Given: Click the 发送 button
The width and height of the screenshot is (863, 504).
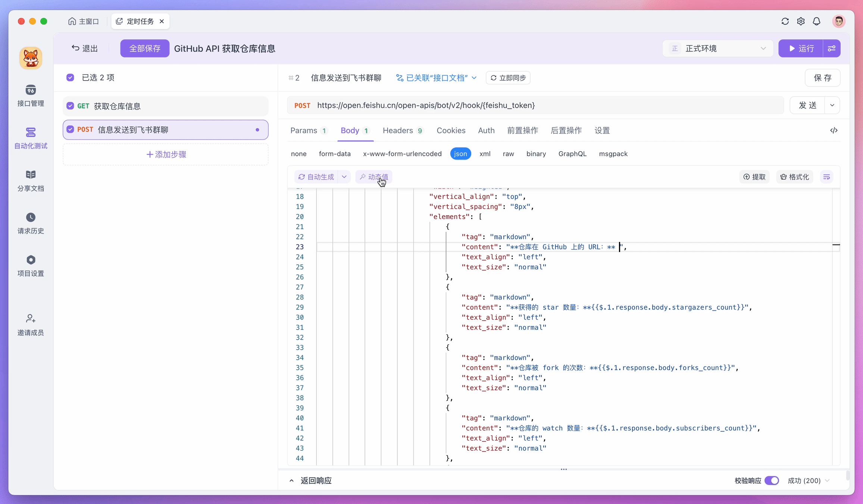Looking at the screenshot, I should [x=807, y=105].
